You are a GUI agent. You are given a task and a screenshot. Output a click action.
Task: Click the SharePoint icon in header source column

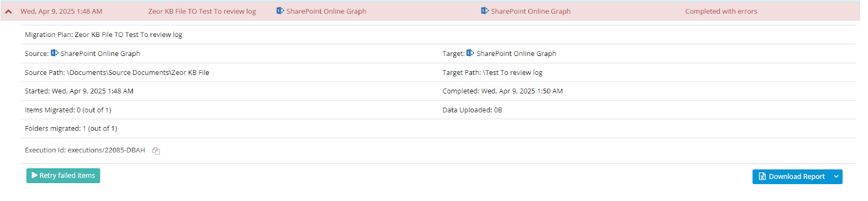pos(280,11)
